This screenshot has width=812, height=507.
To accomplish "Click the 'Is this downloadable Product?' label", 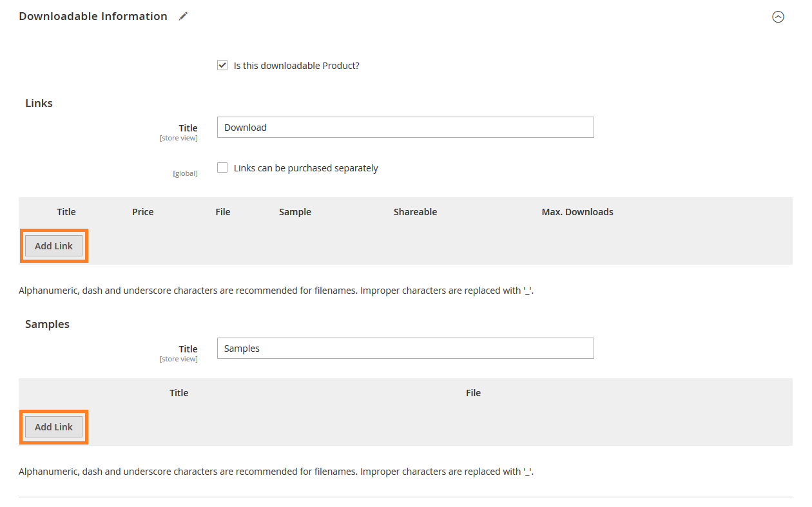I will point(296,65).
